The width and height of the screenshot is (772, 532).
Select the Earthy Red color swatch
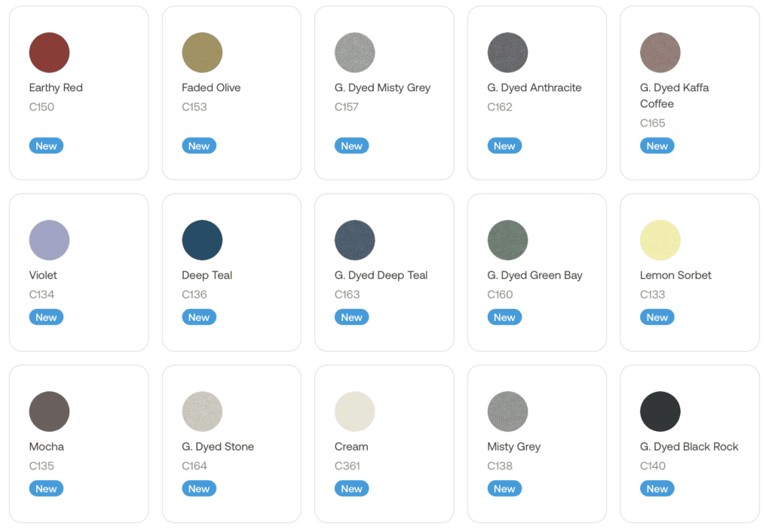click(49, 53)
